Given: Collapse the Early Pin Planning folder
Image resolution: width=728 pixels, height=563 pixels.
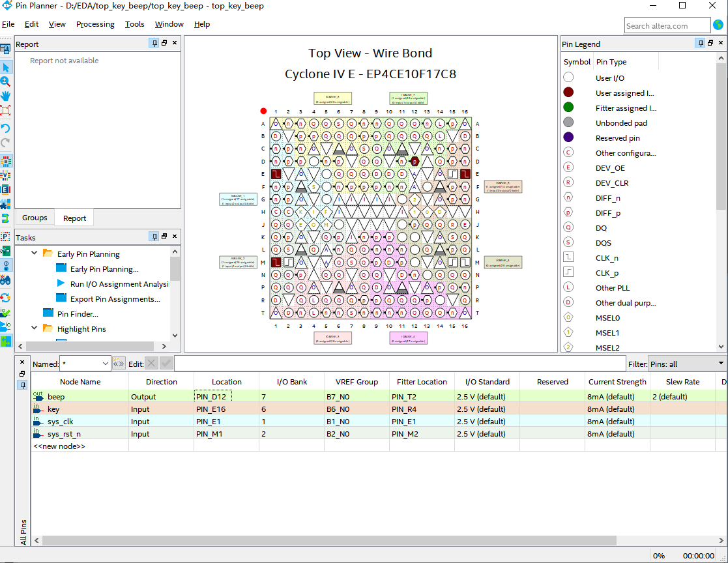Looking at the screenshot, I should coord(35,253).
